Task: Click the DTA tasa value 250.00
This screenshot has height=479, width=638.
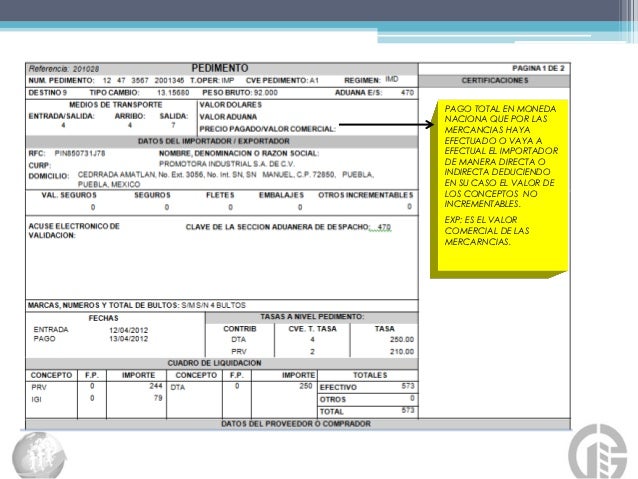Action: tap(402, 339)
